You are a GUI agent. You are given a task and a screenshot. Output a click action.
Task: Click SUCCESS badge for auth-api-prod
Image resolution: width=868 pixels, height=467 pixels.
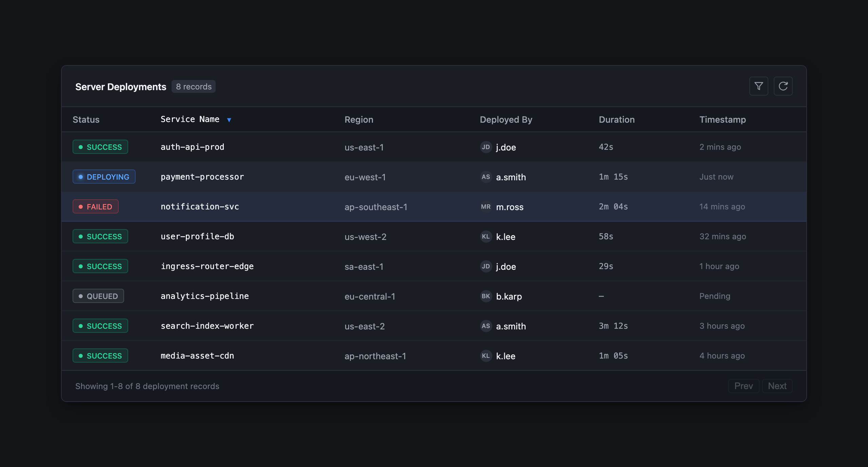[x=100, y=147]
